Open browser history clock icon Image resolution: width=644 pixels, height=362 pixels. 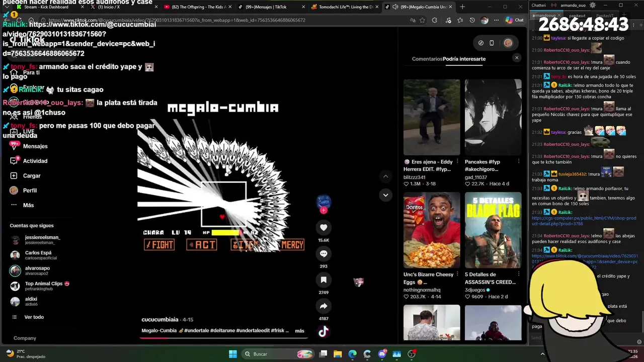472,20
